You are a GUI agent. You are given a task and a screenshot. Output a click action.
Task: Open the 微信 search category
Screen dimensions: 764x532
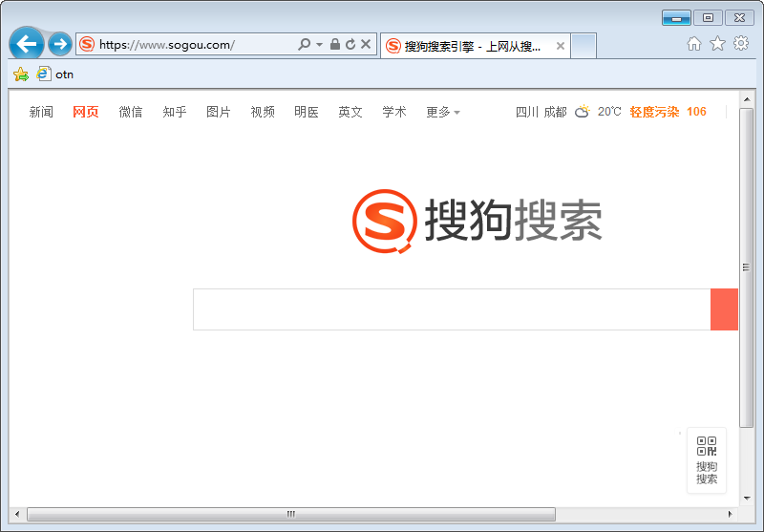click(131, 112)
